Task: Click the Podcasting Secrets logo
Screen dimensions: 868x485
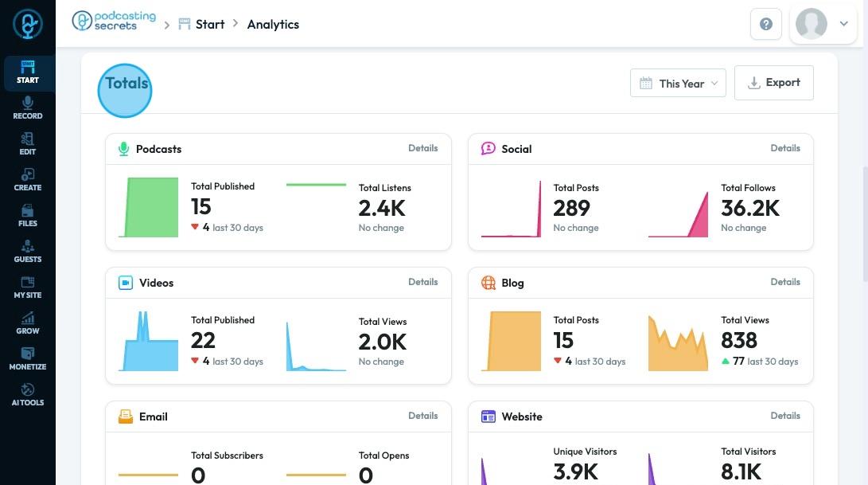Action: tap(114, 21)
